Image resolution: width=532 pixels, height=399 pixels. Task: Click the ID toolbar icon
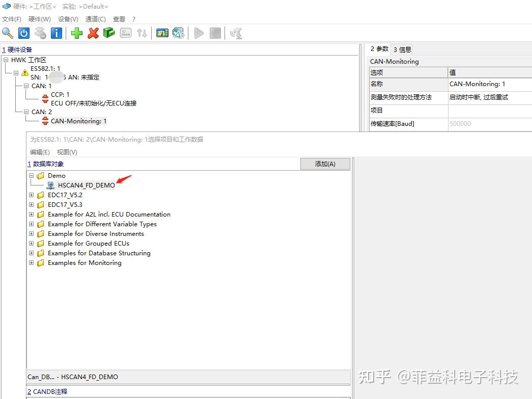pyautogui.click(x=125, y=33)
